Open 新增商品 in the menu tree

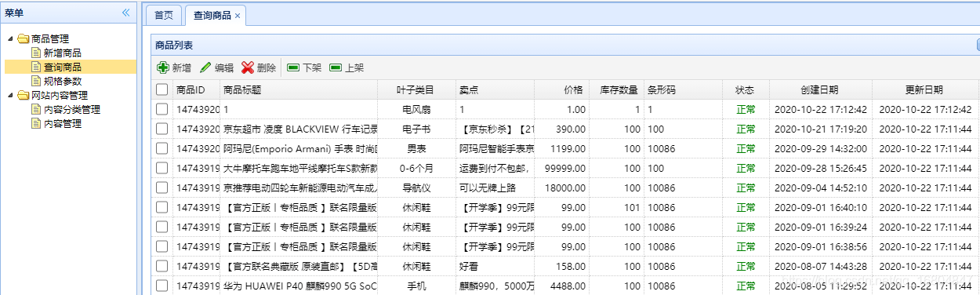tap(63, 53)
